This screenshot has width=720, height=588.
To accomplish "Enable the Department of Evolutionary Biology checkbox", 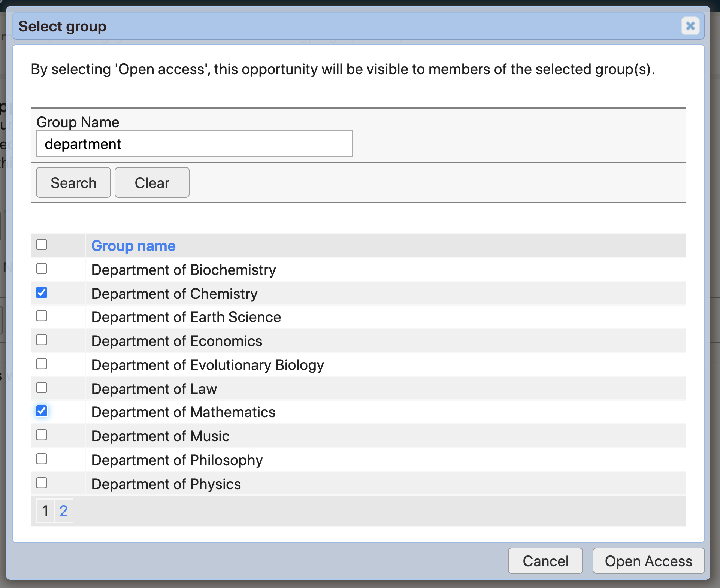I will coord(42,364).
